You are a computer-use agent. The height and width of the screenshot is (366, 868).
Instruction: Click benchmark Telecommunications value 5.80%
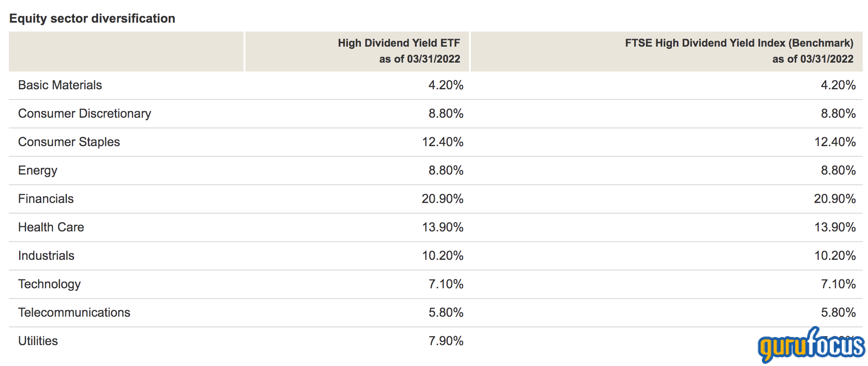838,313
